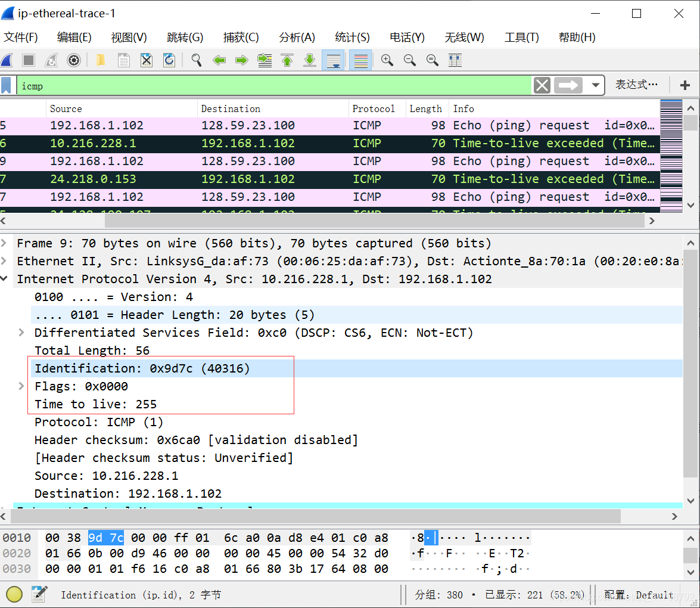
Task: Click the icmp filter input field
Action: click(x=273, y=85)
